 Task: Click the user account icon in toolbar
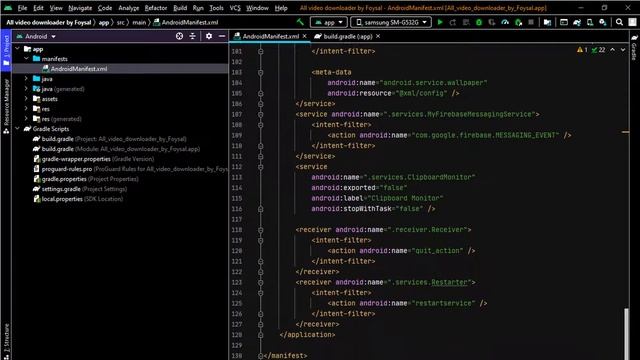(x=633, y=22)
